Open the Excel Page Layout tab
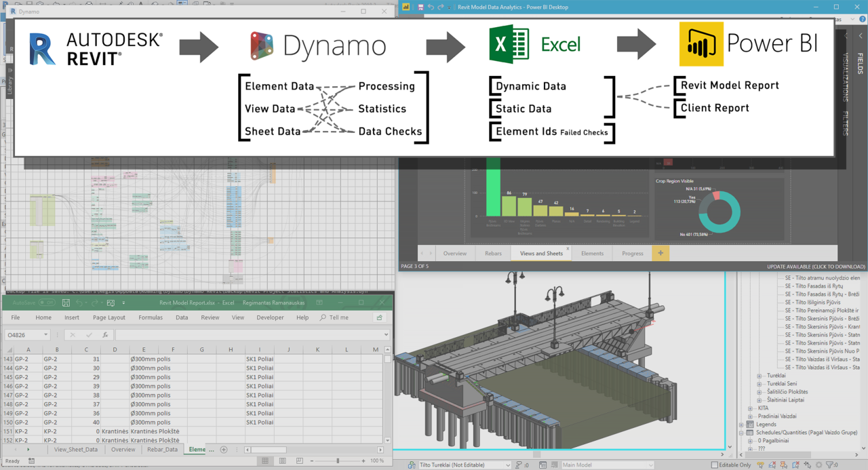Screen dimensions: 868x470 coord(109,317)
